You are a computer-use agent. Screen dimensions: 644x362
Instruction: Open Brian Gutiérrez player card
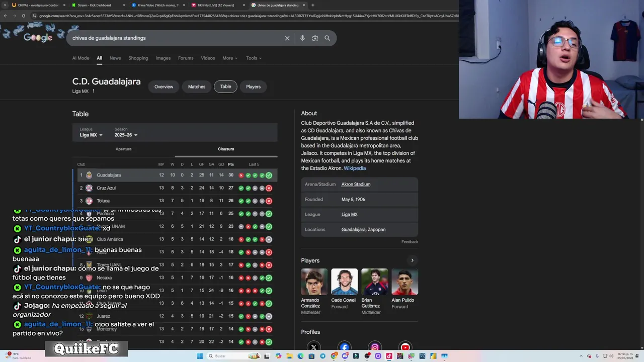[374, 292]
